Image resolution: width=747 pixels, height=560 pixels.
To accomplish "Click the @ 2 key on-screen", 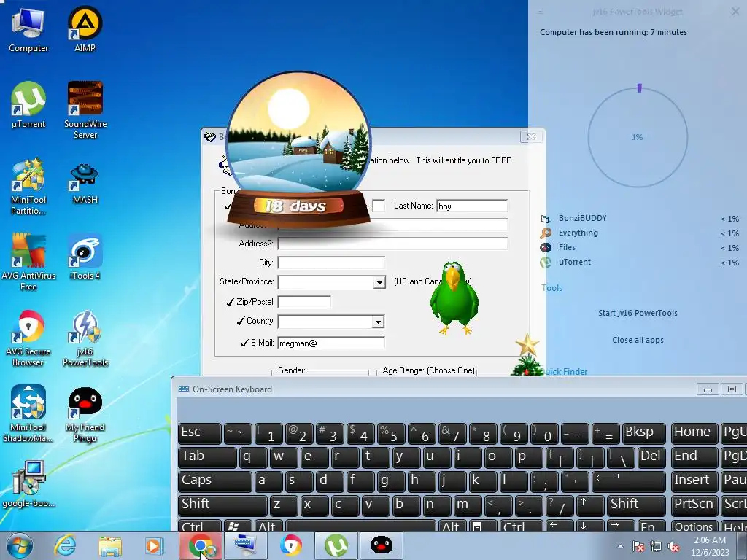I will [x=298, y=433].
